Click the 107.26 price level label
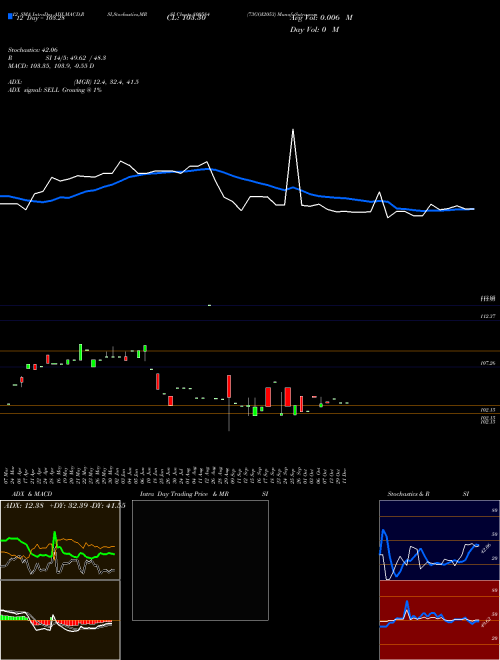 point(487,363)
